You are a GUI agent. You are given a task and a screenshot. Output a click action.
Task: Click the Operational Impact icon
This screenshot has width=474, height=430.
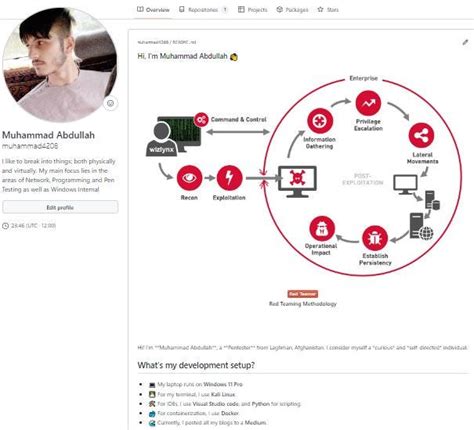coord(322,228)
